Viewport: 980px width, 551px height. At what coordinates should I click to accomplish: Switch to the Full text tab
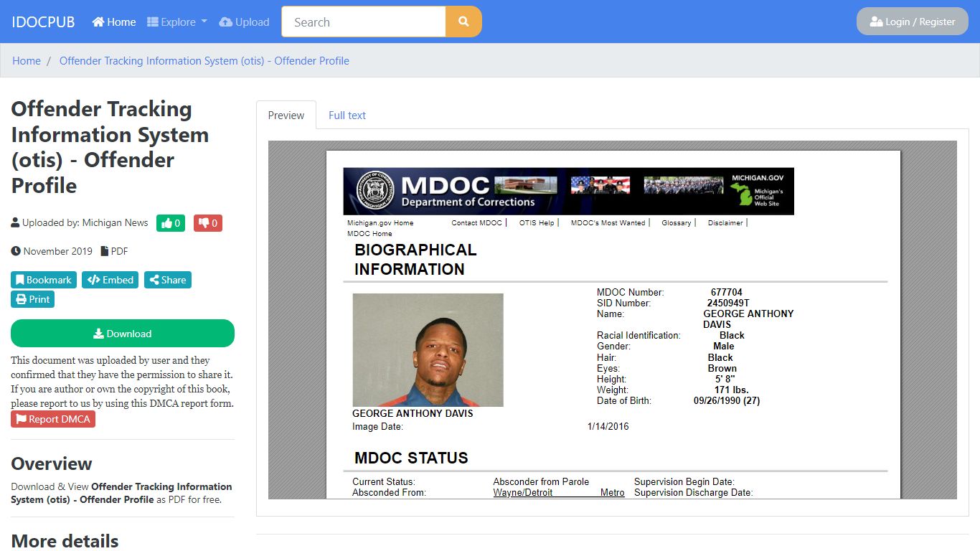click(x=347, y=115)
